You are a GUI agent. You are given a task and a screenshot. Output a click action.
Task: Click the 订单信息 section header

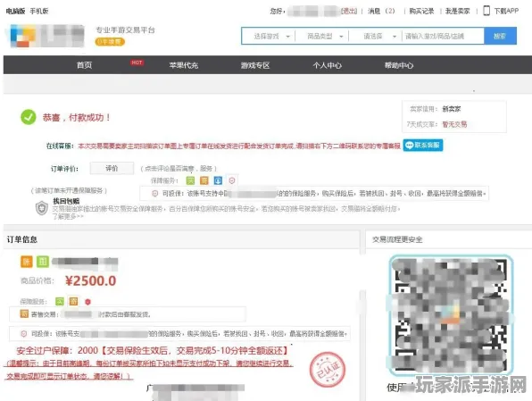coord(22,239)
